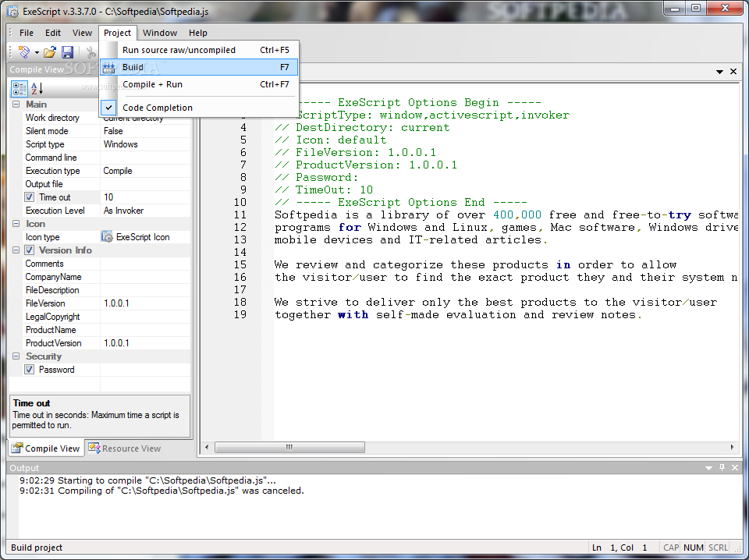Click the New script toolbar icon
Viewport: 749px width, 560px height.
23,51
